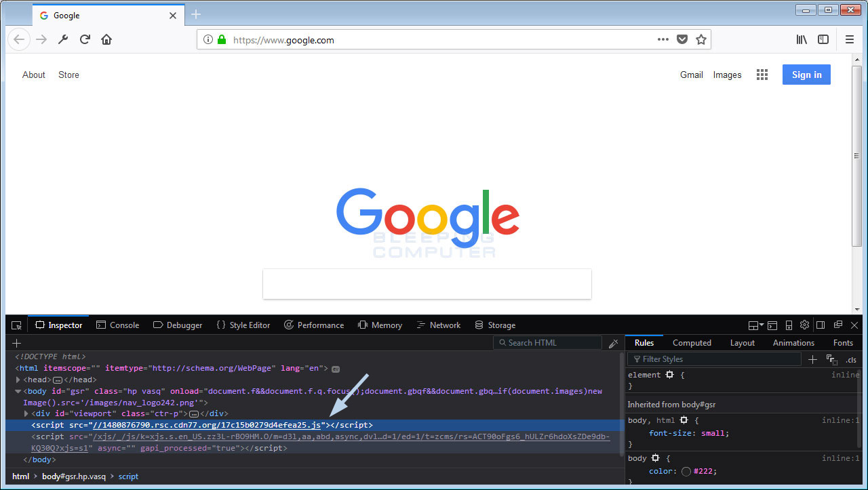Open the Library icon in the toolbar
The image size is (868, 490).
pyautogui.click(x=802, y=39)
